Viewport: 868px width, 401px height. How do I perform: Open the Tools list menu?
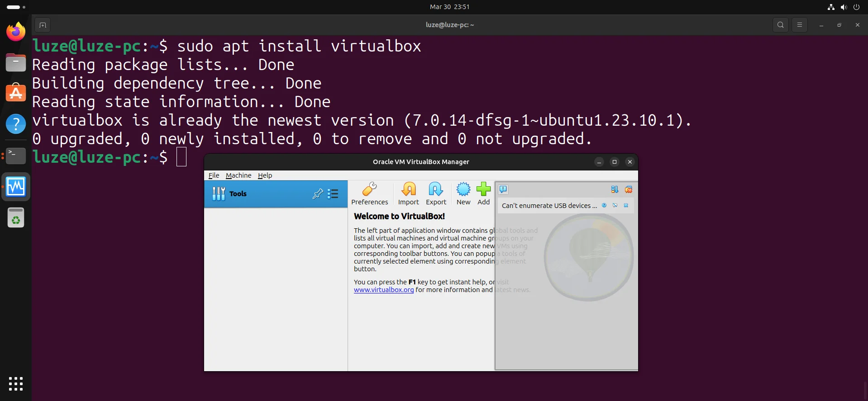click(333, 194)
